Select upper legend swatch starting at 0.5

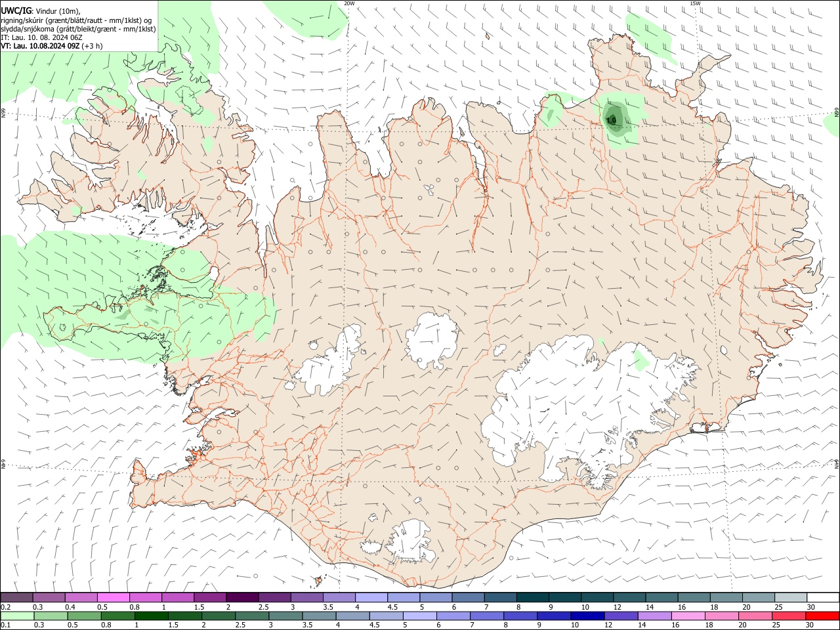point(113,598)
